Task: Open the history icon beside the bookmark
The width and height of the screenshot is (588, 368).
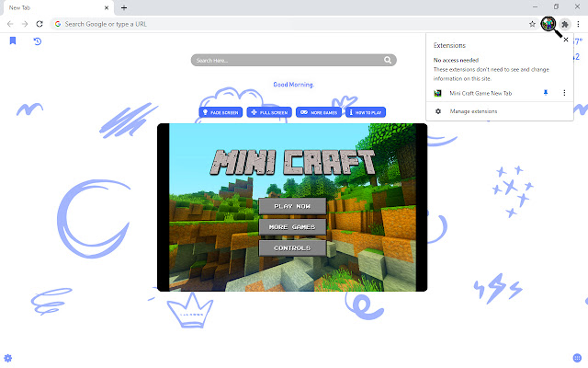Action: (x=37, y=41)
